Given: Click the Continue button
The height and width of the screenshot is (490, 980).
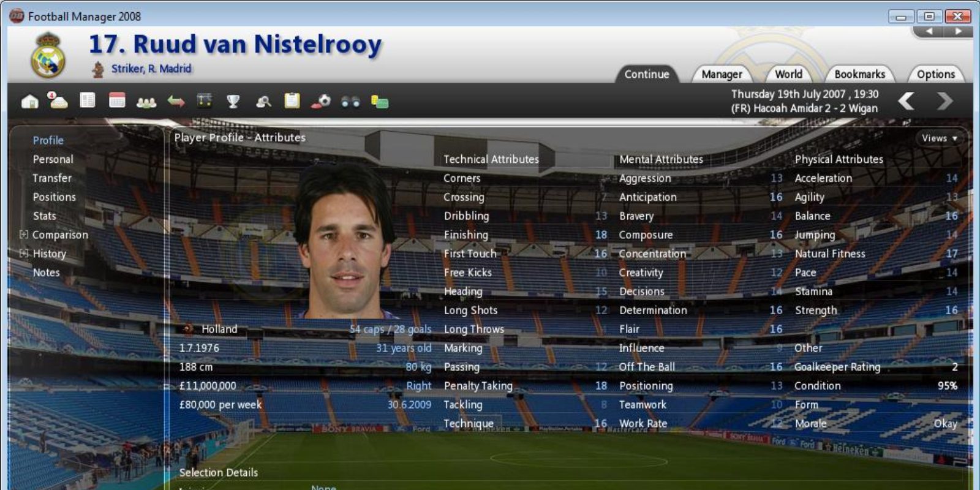Looking at the screenshot, I should coord(647,74).
